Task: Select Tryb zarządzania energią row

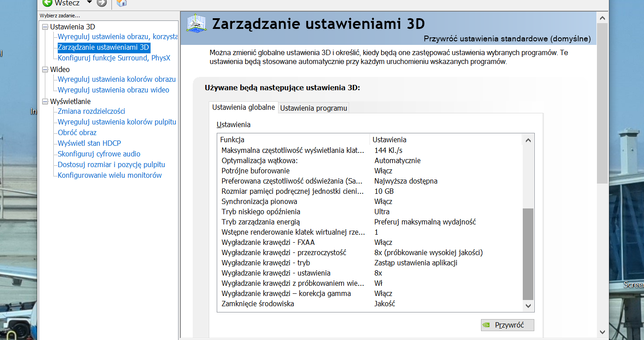Action: [370, 222]
